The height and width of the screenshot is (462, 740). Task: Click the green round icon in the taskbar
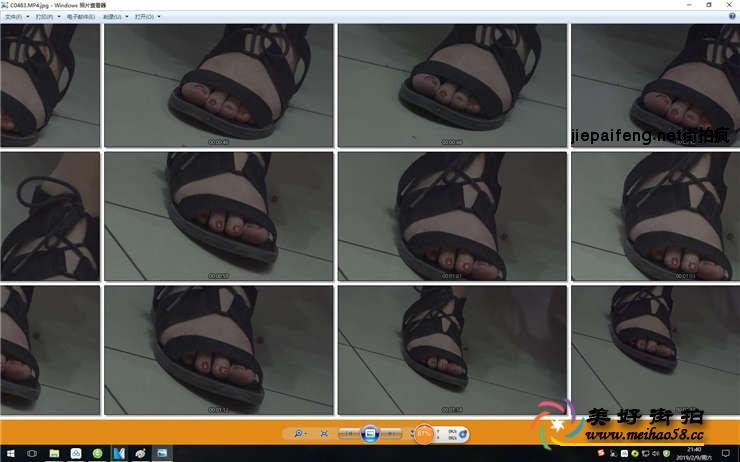97,454
